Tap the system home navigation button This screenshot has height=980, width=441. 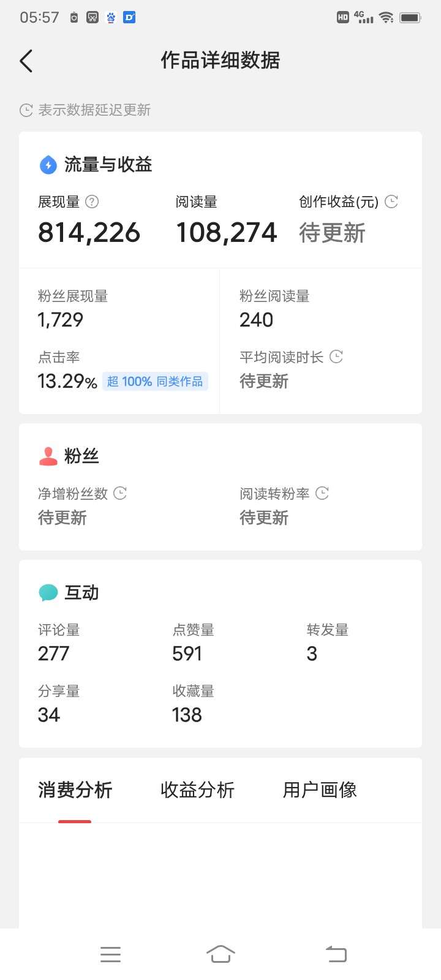[221, 954]
